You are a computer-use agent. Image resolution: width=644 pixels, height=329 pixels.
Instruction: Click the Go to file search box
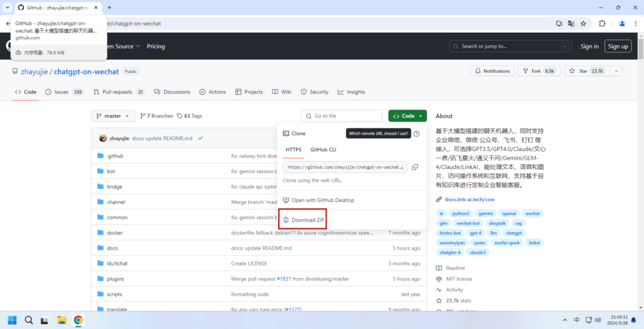click(341, 116)
